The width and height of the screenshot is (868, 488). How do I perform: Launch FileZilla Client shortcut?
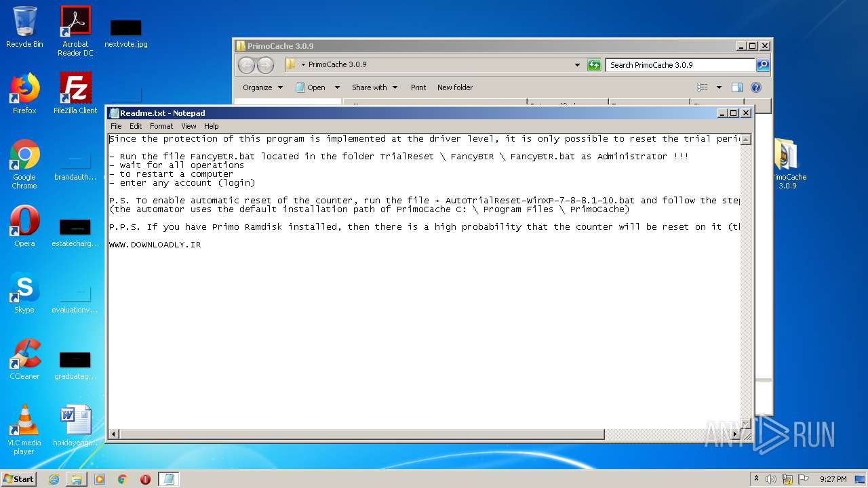click(75, 94)
